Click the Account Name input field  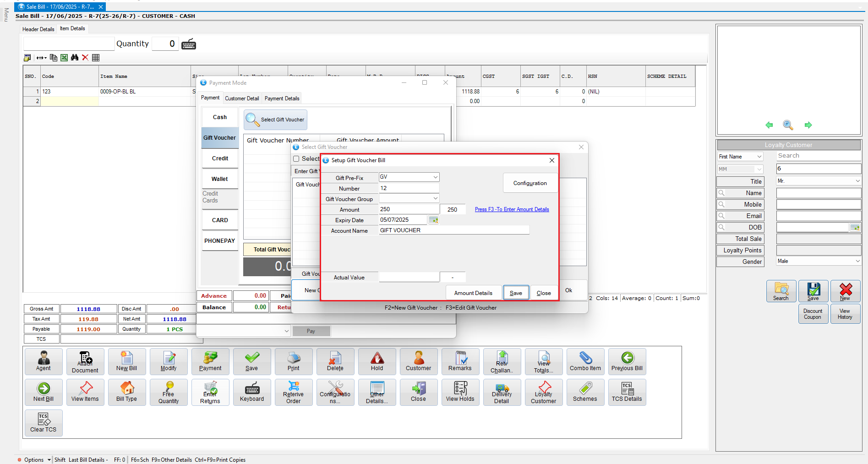[453, 230]
